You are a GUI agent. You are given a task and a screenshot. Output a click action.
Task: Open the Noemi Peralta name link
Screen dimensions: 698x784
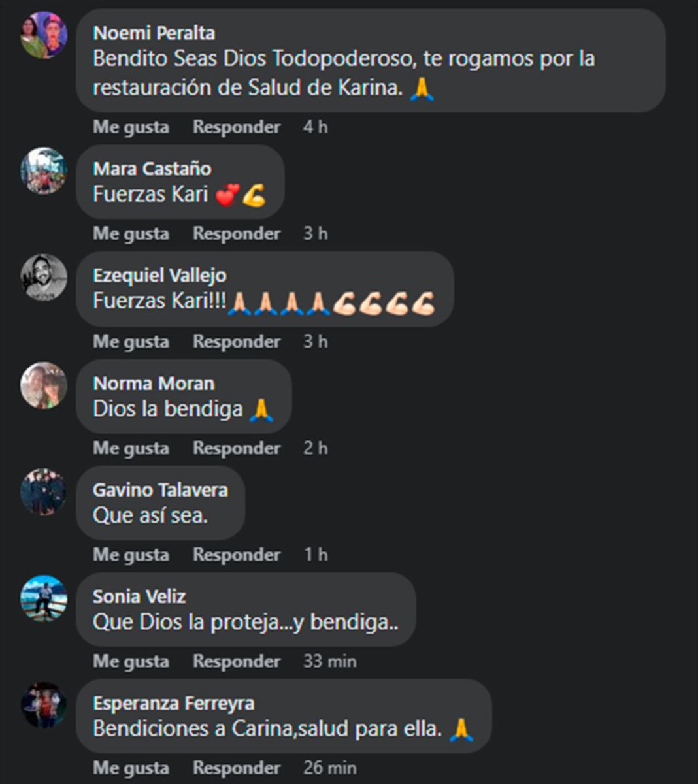pos(154,33)
